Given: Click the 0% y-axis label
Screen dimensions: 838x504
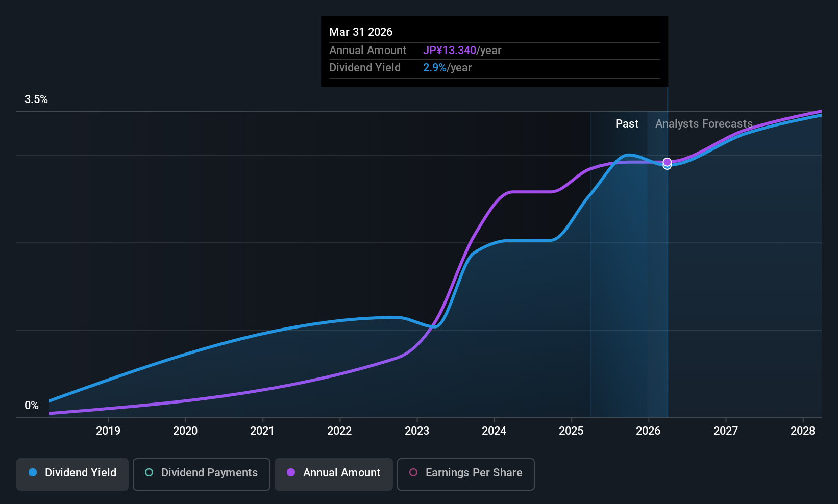Looking at the screenshot, I should pos(32,406).
